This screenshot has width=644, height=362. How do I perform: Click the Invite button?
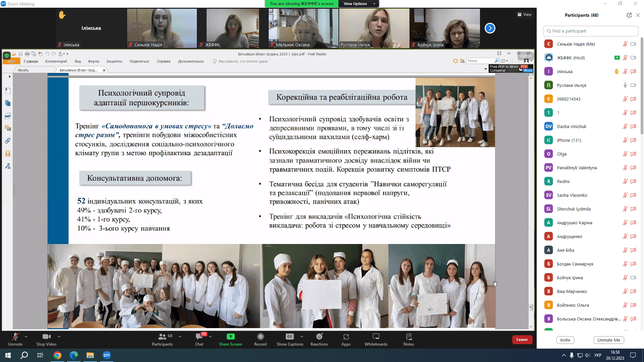pyautogui.click(x=565, y=340)
